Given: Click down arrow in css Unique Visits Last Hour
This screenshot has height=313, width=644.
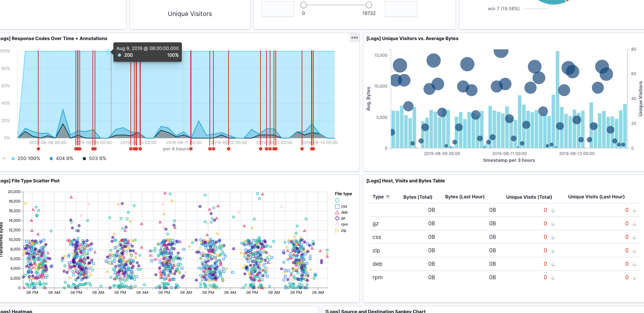Looking at the screenshot, I should click(x=634, y=237).
